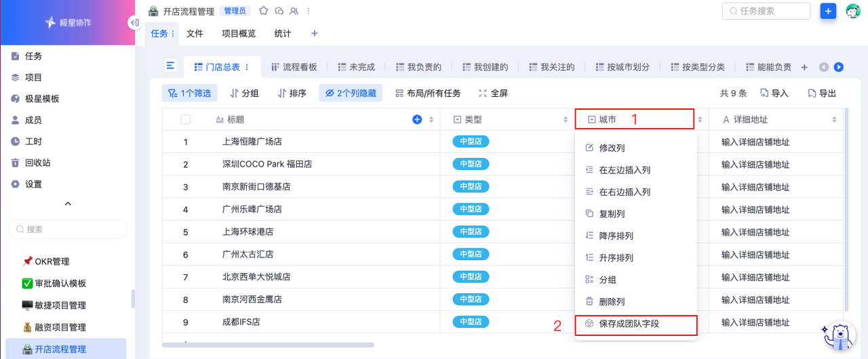This screenshot has width=868, height=359.
Task: Open the 分组 grouping dropdown
Action: click(x=244, y=93)
